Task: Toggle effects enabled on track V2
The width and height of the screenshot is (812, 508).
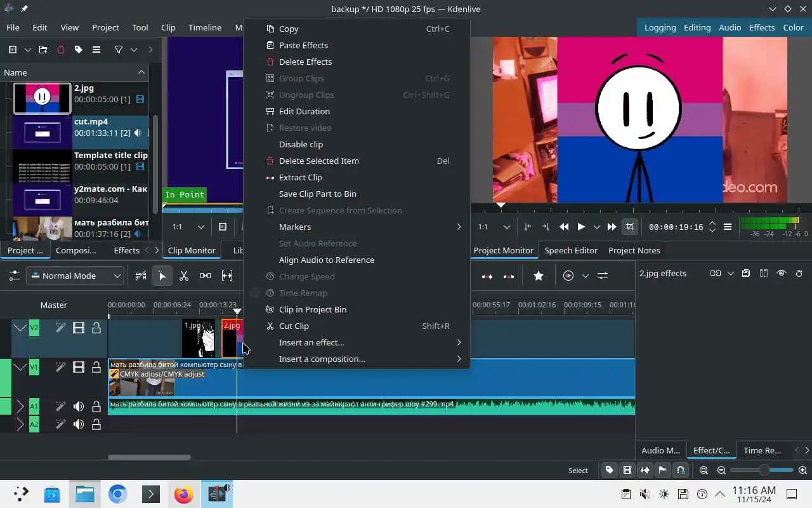Action: 60,328
